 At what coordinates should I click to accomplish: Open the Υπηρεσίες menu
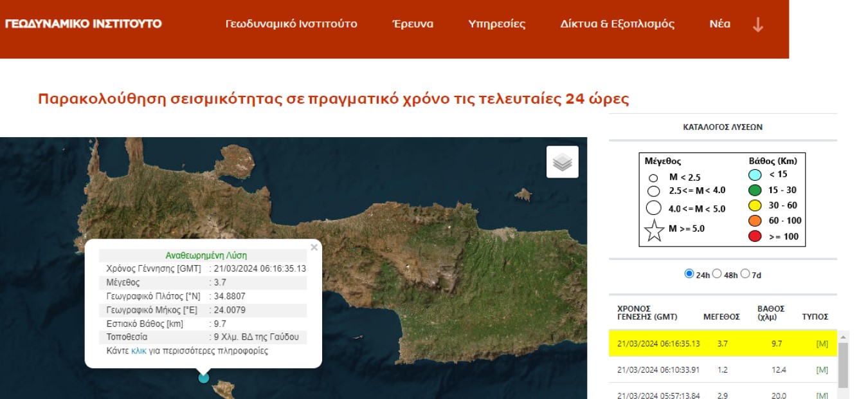tap(497, 24)
